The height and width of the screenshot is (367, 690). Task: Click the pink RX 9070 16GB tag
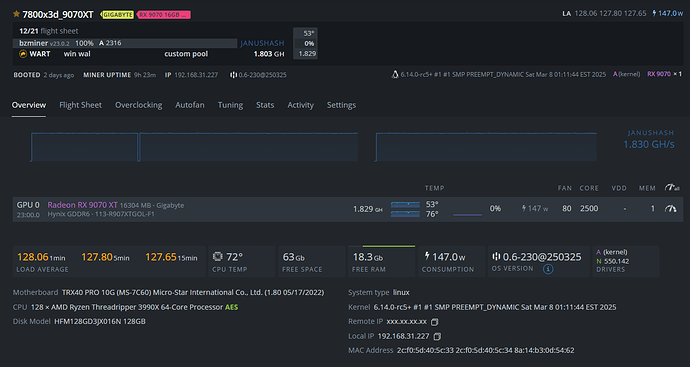tap(164, 15)
